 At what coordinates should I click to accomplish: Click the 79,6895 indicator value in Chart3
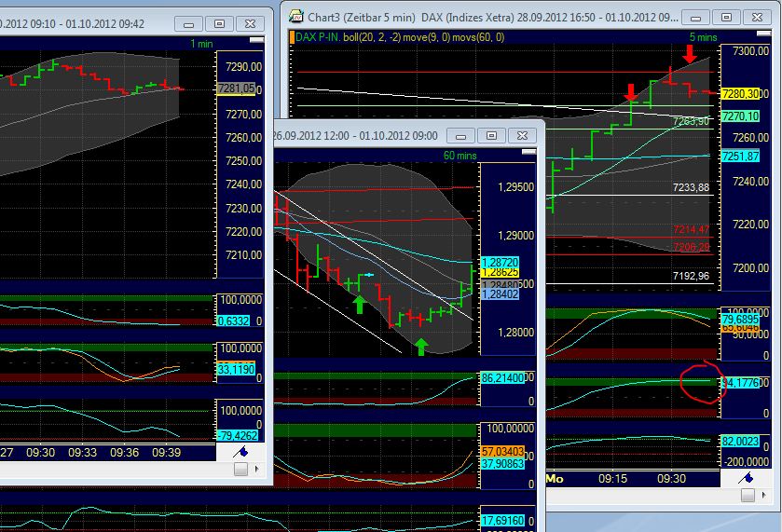click(x=740, y=319)
